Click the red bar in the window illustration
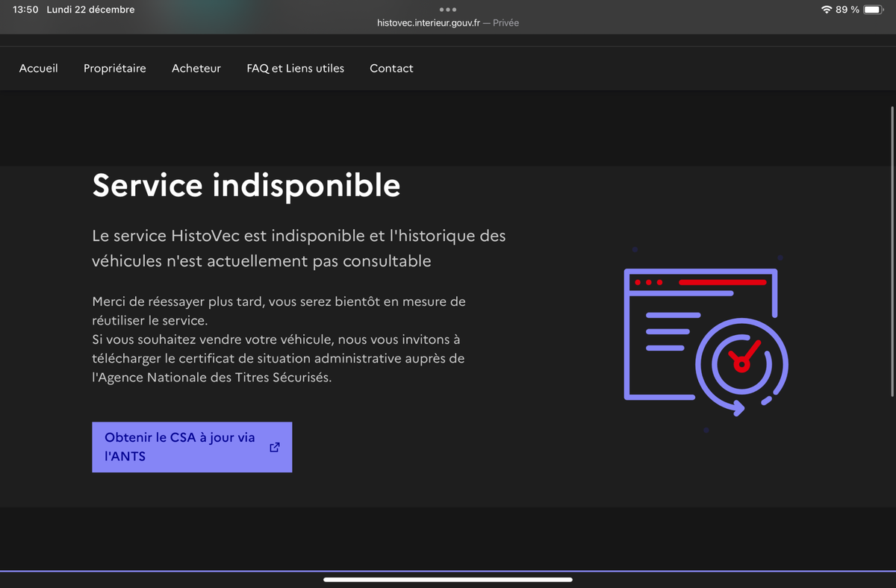Image resolution: width=896 pixels, height=588 pixels. pos(722,283)
